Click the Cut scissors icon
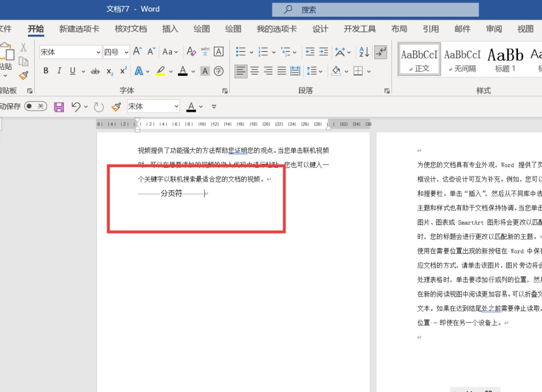The image size is (542, 392). pos(24,47)
